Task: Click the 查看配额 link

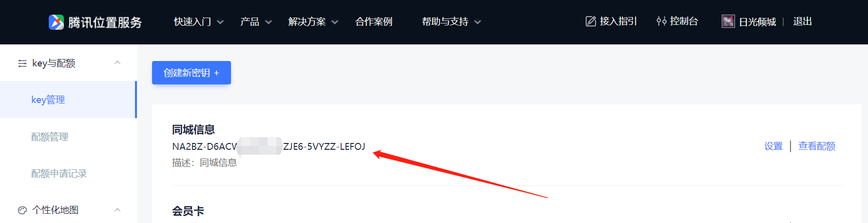Action: [x=817, y=146]
